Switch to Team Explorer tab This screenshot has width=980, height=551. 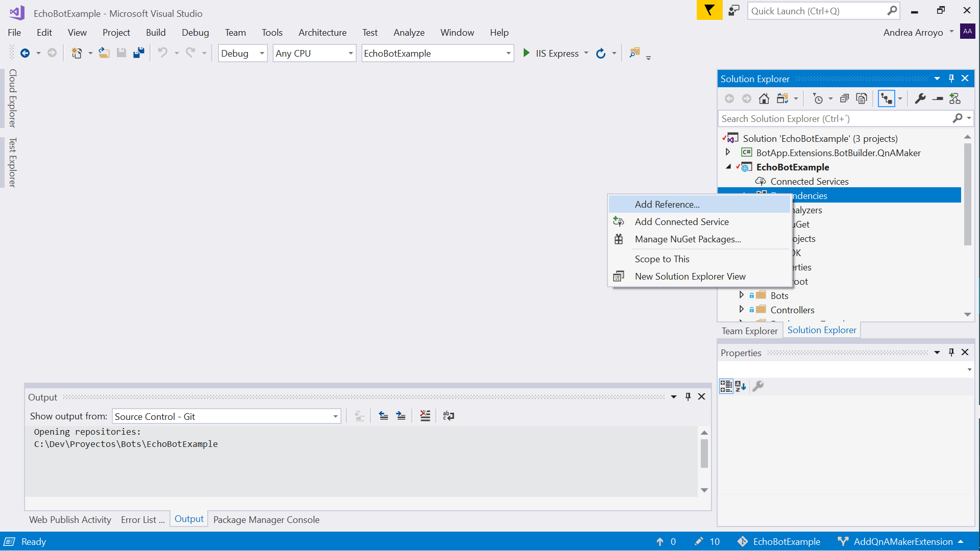(749, 330)
